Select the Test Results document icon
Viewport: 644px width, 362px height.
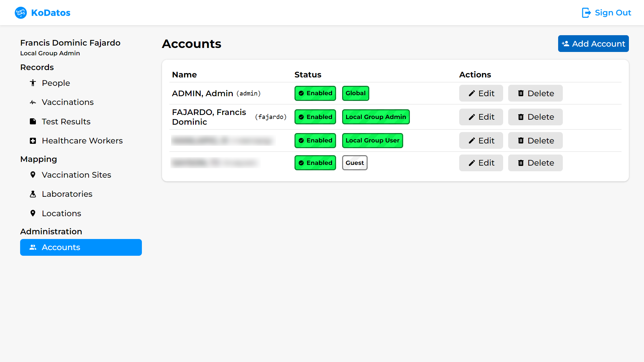[33, 121]
